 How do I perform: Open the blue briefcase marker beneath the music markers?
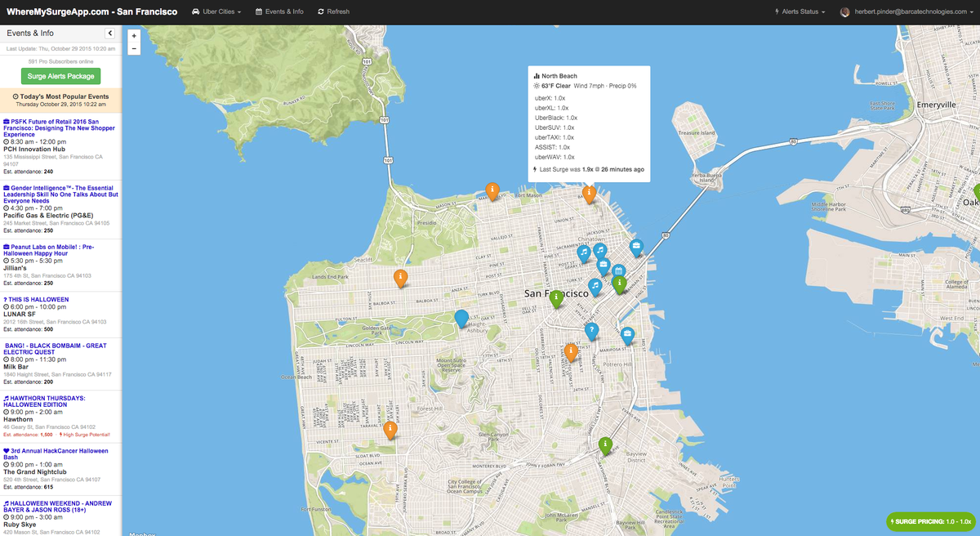(x=604, y=266)
